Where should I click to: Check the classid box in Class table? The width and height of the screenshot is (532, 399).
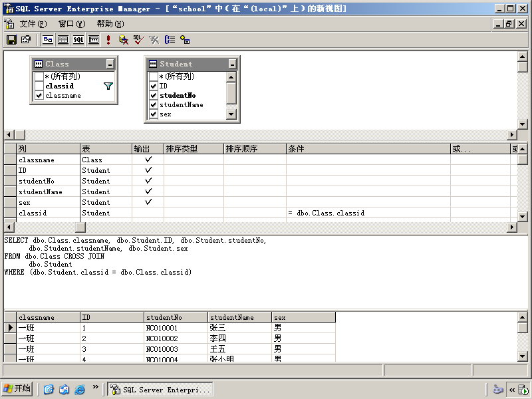[x=39, y=86]
